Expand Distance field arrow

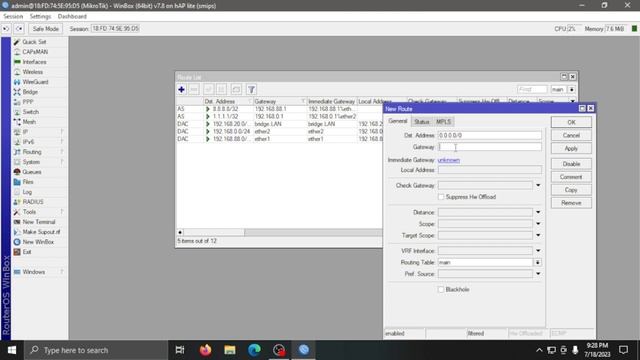coord(538,212)
